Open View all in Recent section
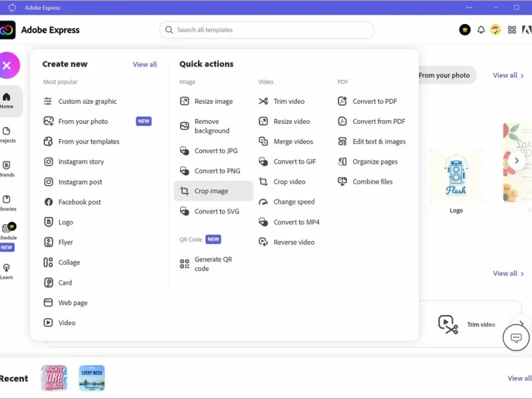This screenshot has height=399, width=532. coord(519,378)
